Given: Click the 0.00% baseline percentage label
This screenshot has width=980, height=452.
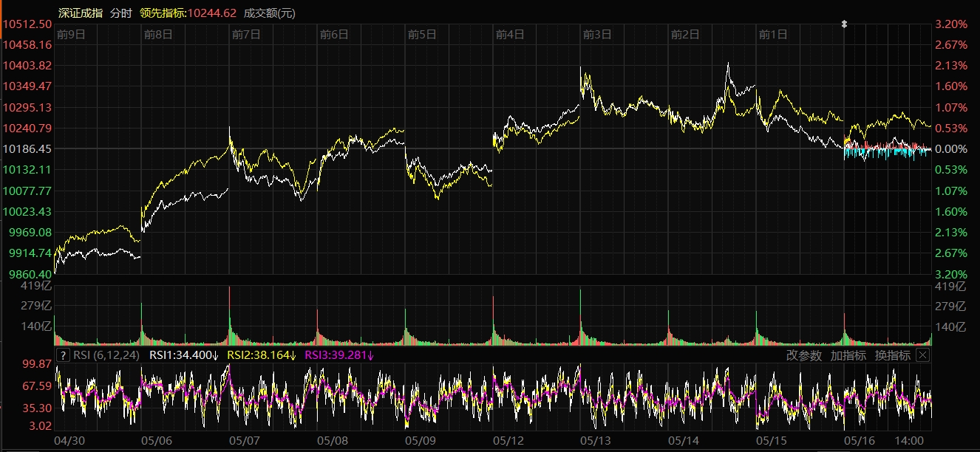Looking at the screenshot, I should pos(951,148).
